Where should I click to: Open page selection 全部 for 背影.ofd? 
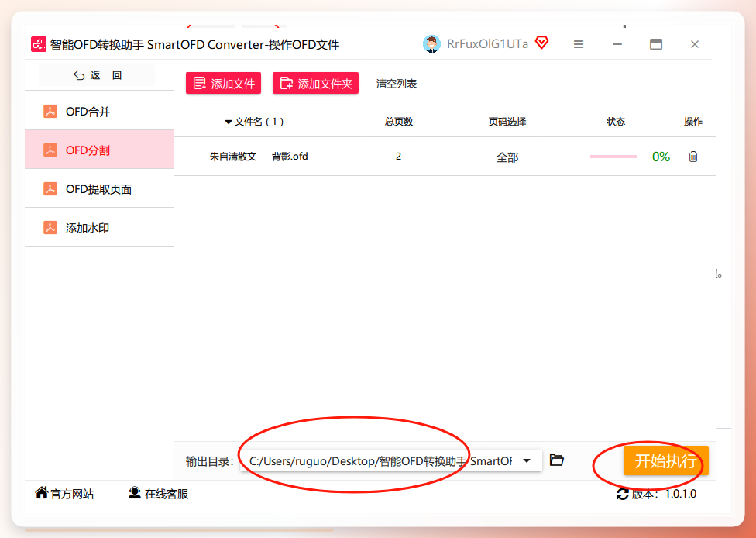coord(507,157)
